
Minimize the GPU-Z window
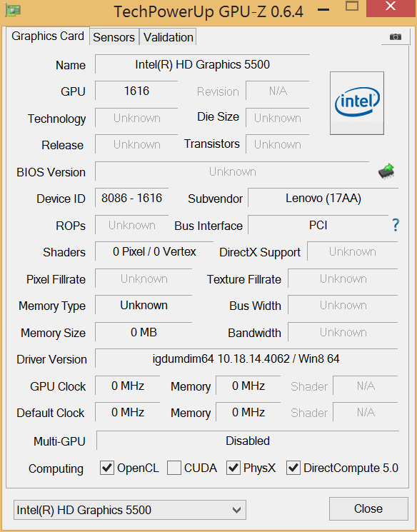coord(323,9)
